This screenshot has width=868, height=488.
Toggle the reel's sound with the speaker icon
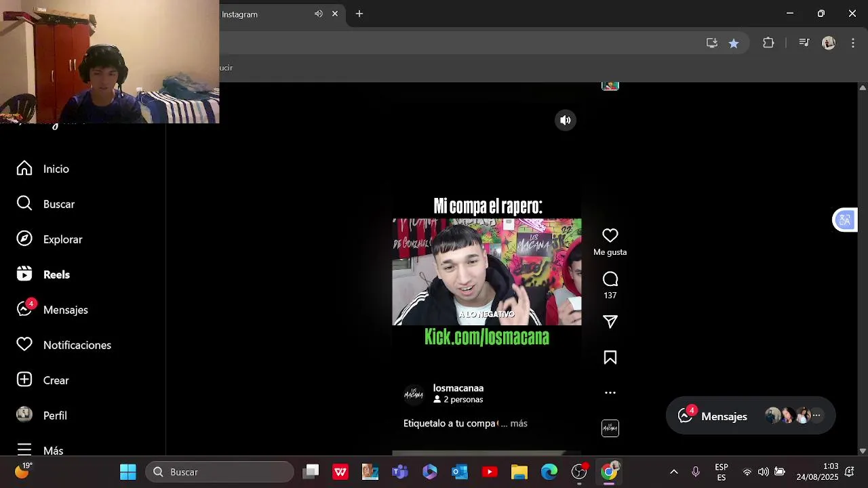pyautogui.click(x=566, y=121)
